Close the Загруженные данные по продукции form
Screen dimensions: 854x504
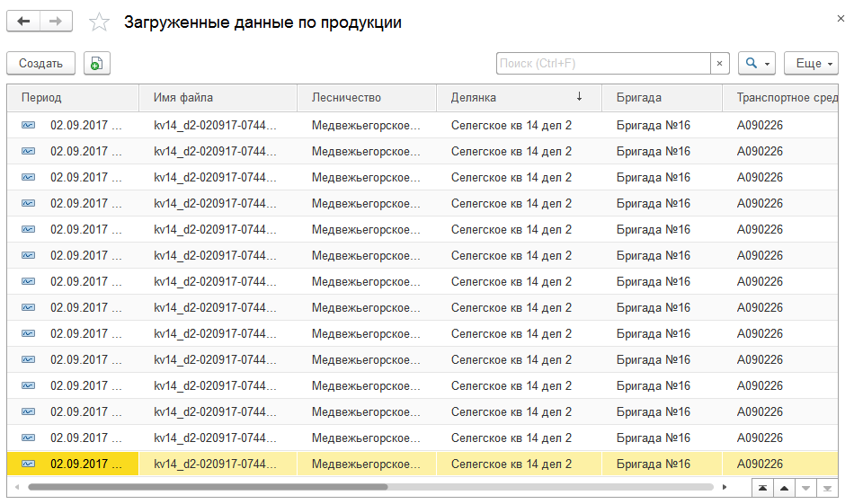coord(841,19)
